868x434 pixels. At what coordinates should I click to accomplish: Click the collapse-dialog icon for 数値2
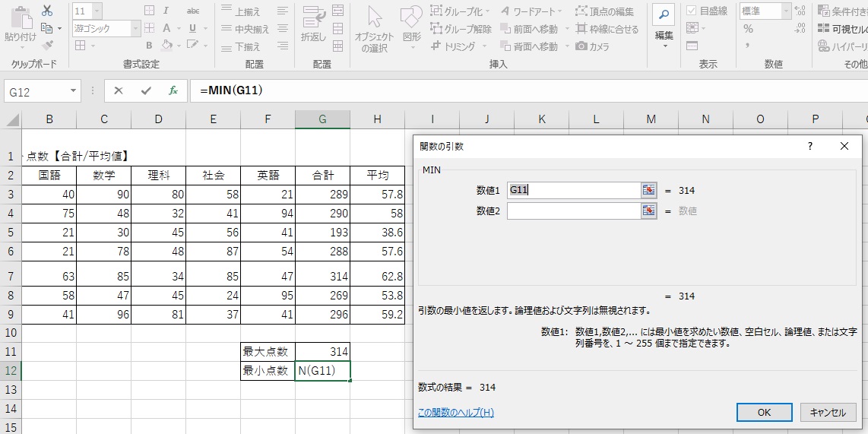click(x=649, y=211)
